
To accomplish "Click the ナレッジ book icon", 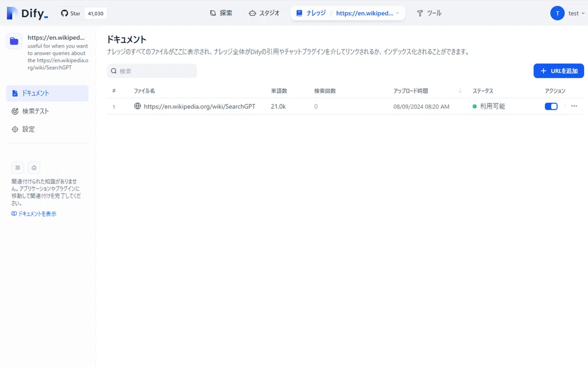I will (x=299, y=13).
